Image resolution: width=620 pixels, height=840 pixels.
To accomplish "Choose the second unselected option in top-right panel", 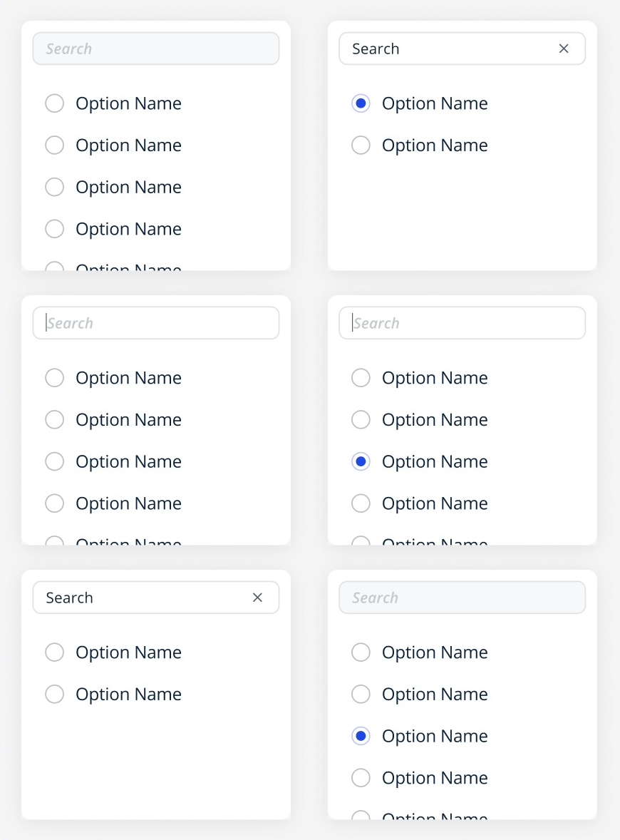I will point(361,145).
